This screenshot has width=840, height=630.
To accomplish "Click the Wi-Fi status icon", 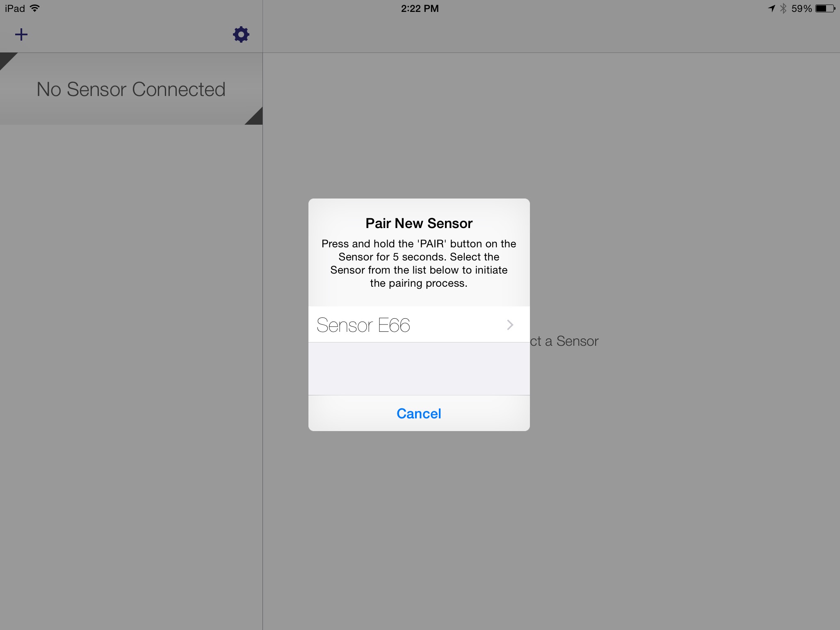I will [35, 8].
